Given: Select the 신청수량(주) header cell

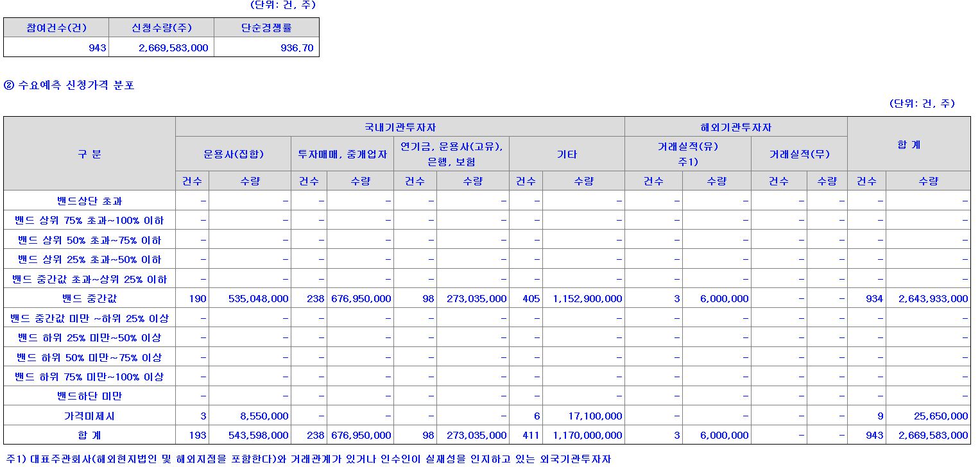Looking at the screenshot, I should (161, 28).
